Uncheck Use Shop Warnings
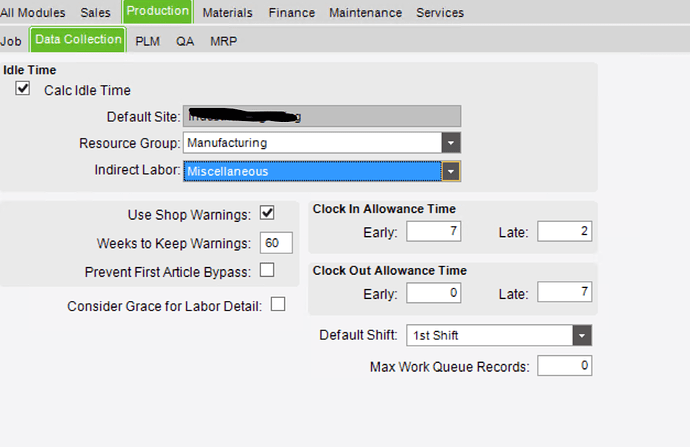 267,213
